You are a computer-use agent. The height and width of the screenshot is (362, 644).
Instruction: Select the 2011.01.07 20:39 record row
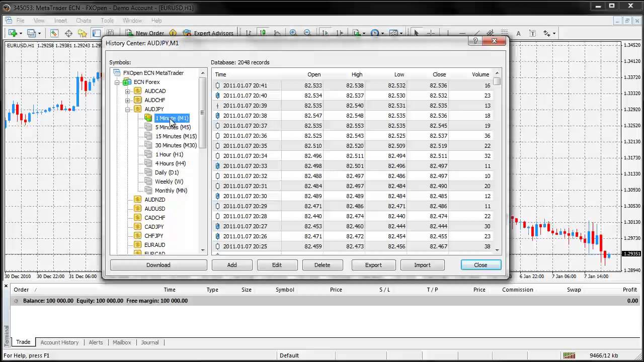pyautogui.click(x=352, y=106)
